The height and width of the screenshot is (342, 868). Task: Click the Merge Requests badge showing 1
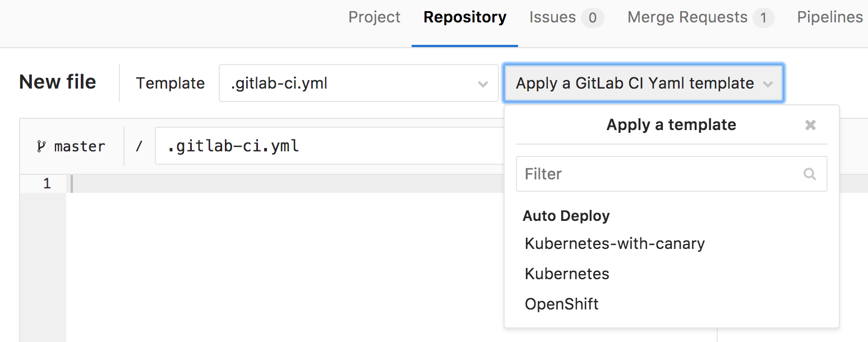click(x=764, y=17)
